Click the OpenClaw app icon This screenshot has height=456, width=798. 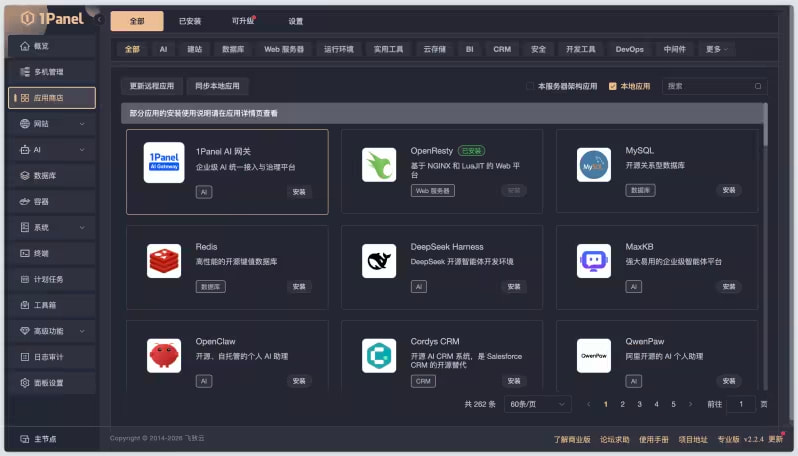click(x=164, y=356)
